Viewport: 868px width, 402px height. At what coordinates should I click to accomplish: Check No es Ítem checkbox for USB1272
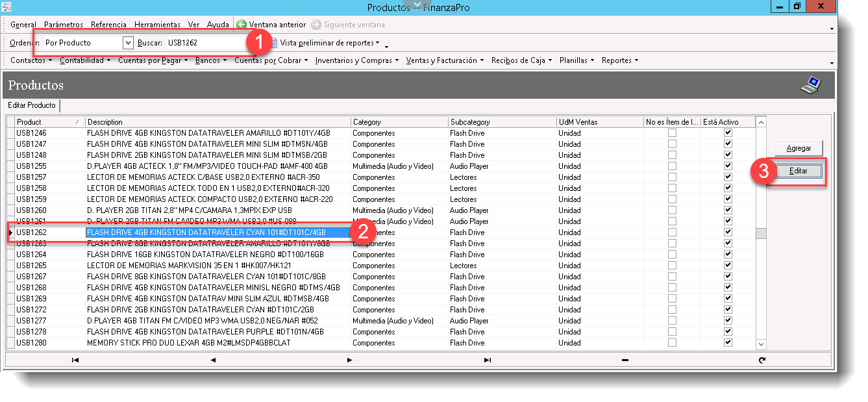[672, 310]
